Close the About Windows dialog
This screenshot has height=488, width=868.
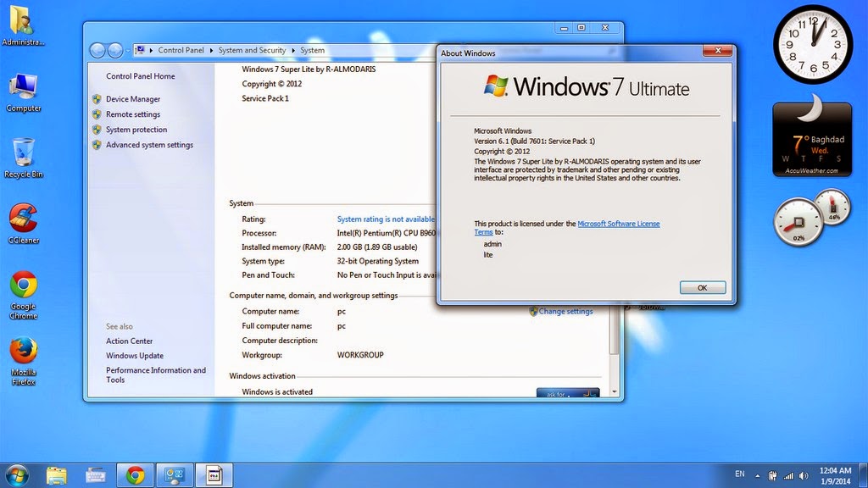point(718,50)
